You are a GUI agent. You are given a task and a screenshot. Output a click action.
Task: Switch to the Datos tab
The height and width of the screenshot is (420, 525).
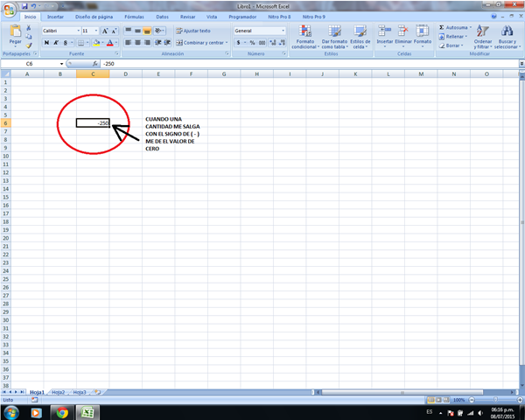[163, 17]
